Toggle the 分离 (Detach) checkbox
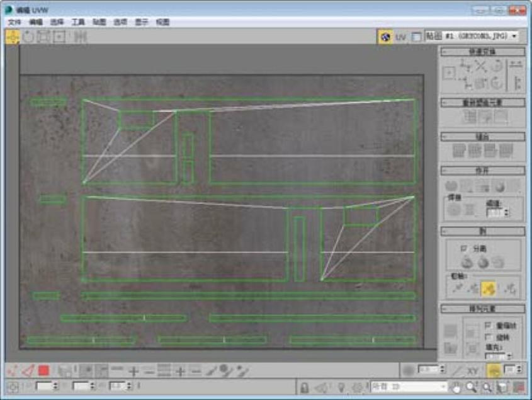This screenshot has height=400, width=532. (x=465, y=249)
